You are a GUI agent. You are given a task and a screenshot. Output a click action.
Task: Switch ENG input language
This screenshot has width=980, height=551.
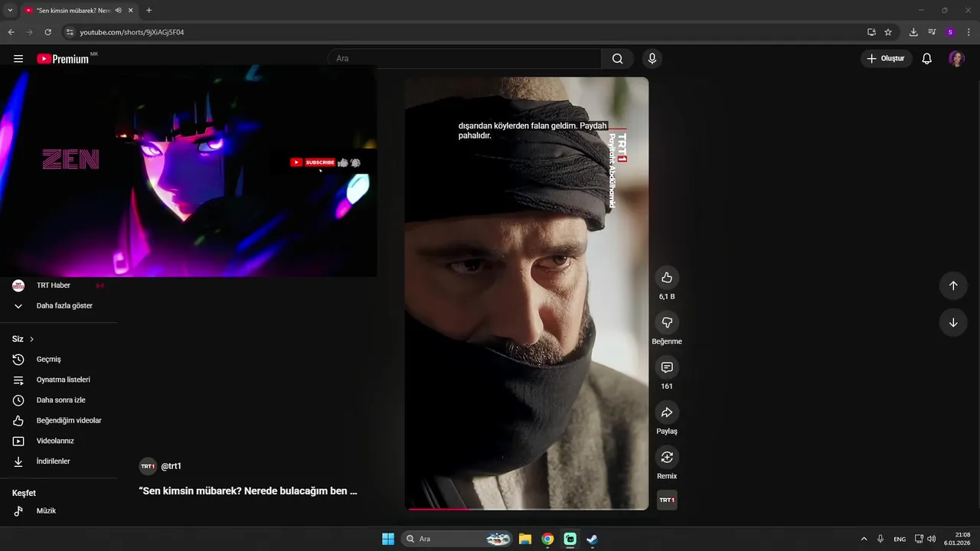[900, 539]
